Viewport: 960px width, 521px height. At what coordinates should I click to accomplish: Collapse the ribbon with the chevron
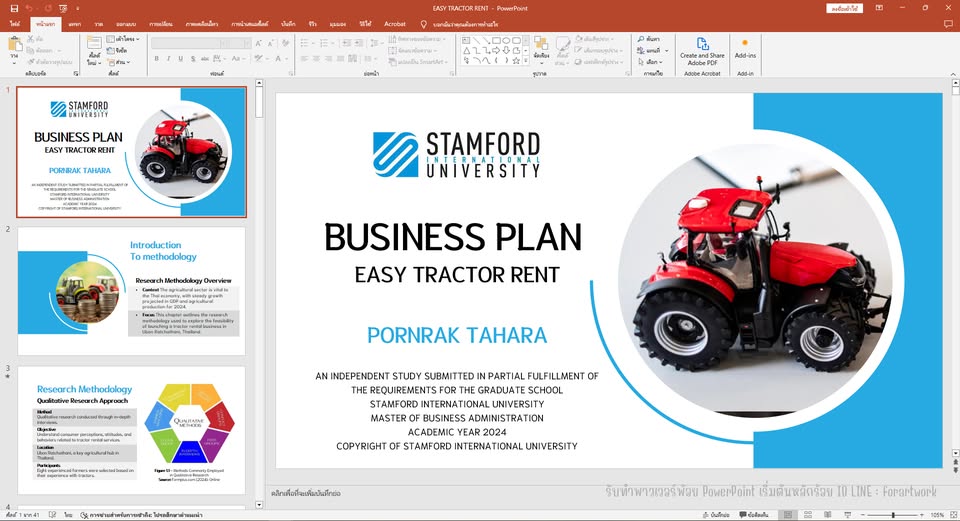pyautogui.click(x=953, y=74)
